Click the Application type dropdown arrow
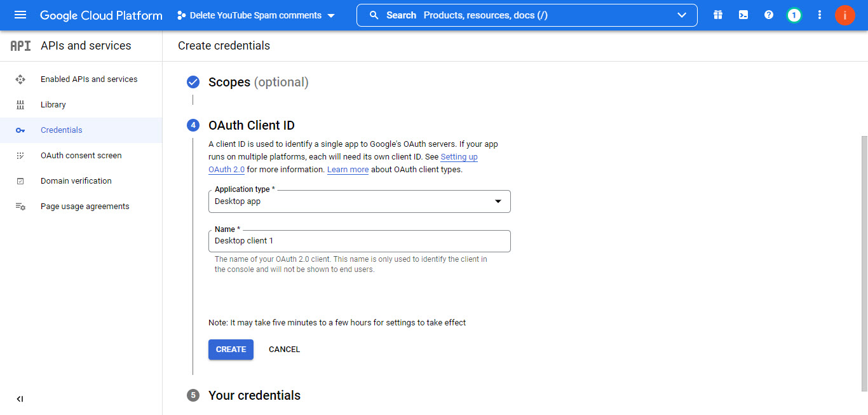The height and width of the screenshot is (415, 868). tap(498, 201)
